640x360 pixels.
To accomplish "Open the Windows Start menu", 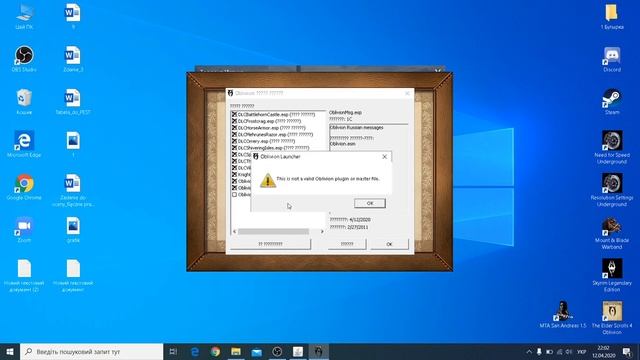I will point(10,351).
